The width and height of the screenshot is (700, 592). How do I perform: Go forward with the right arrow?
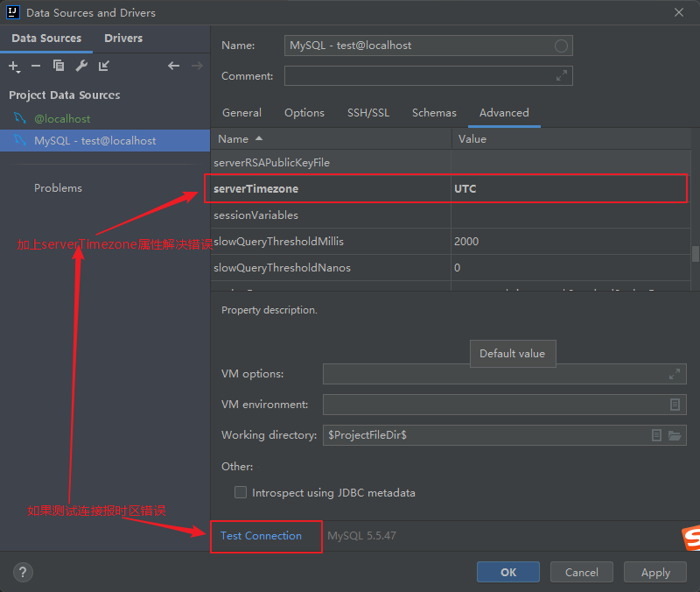[x=197, y=67]
